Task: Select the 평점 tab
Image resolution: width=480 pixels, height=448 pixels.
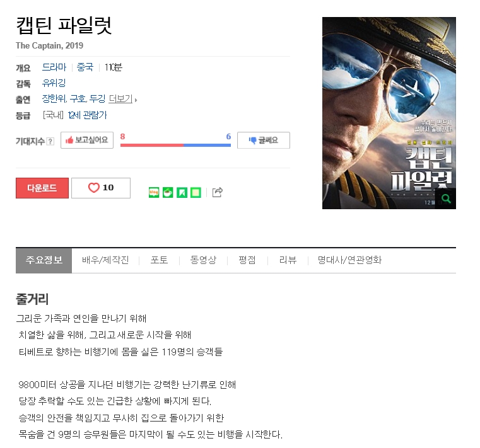Action: click(247, 260)
